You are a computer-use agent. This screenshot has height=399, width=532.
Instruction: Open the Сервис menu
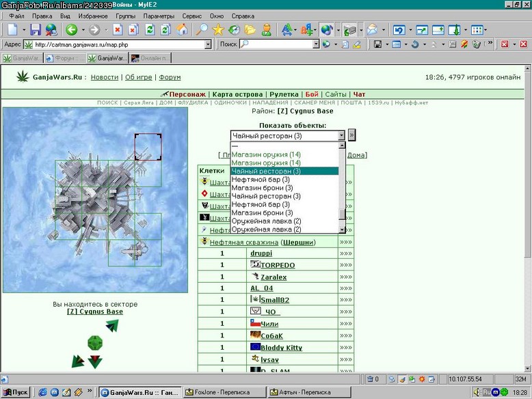192,16
